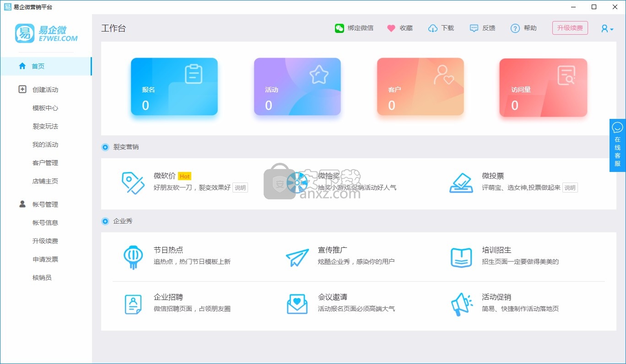Click the 绑定微信 text link
This screenshot has width=626, height=364.
pos(361,28)
